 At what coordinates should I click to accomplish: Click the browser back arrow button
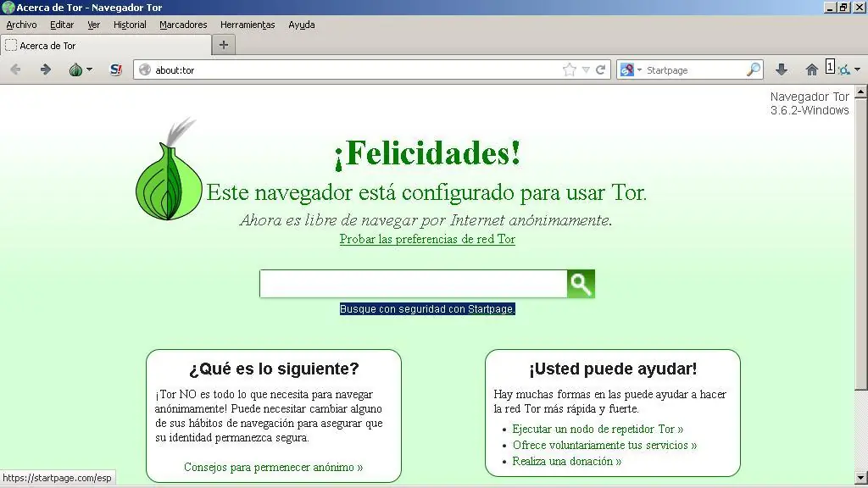click(15, 69)
